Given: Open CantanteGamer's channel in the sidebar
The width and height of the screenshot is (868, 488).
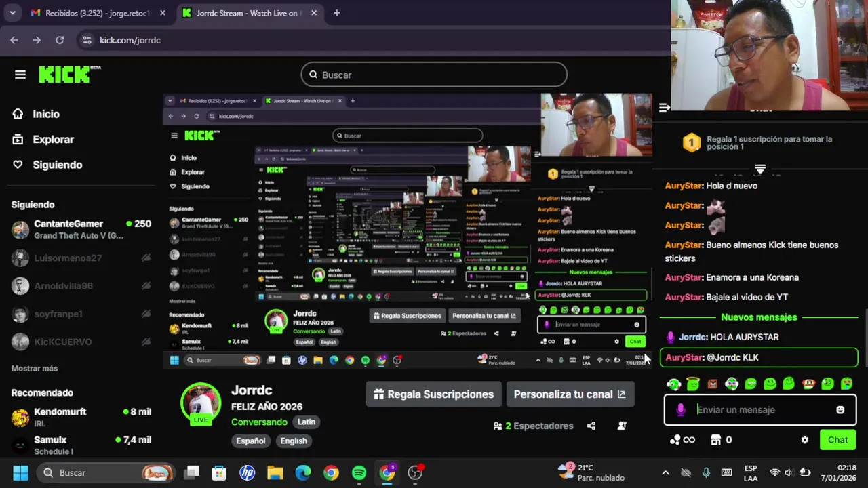Looking at the screenshot, I should 81,229.
